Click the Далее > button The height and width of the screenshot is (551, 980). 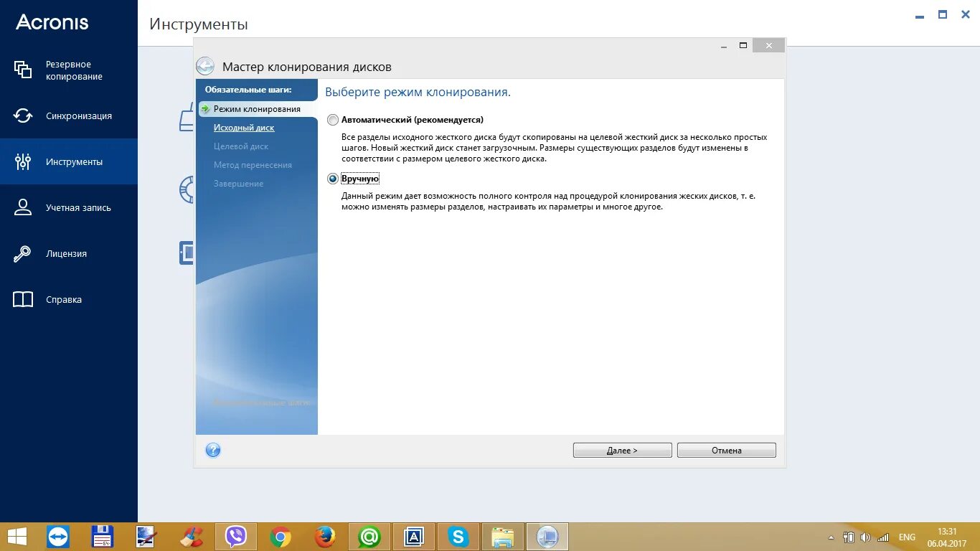coord(622,451)
